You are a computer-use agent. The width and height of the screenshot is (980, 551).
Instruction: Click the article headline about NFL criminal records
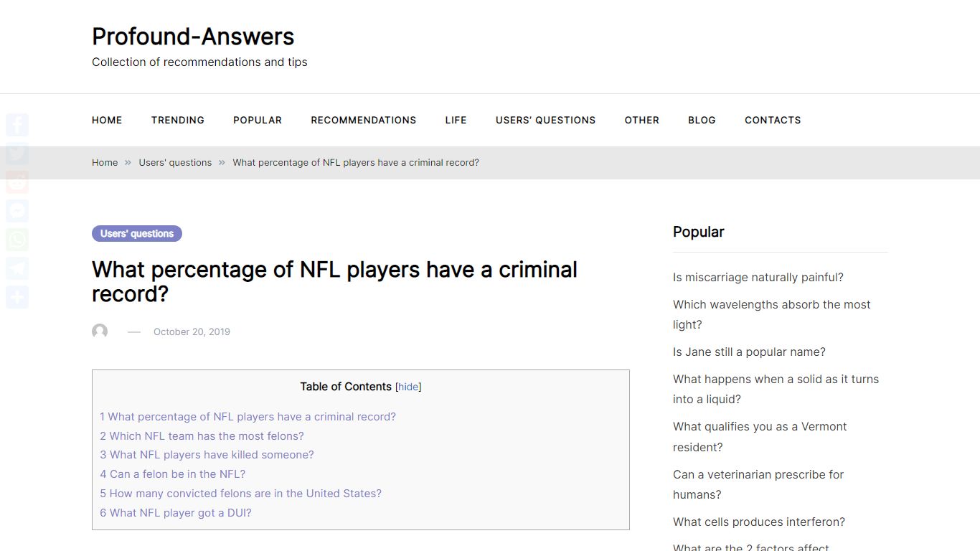coord(334,281)
